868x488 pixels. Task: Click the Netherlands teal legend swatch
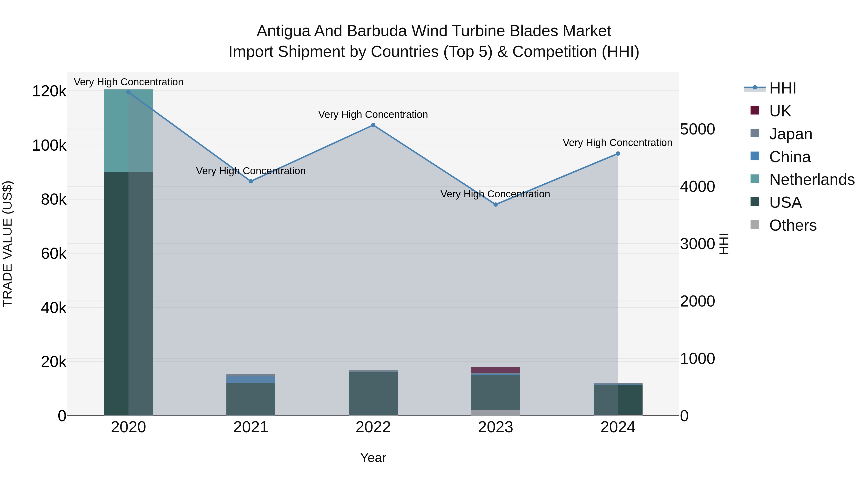755,179
